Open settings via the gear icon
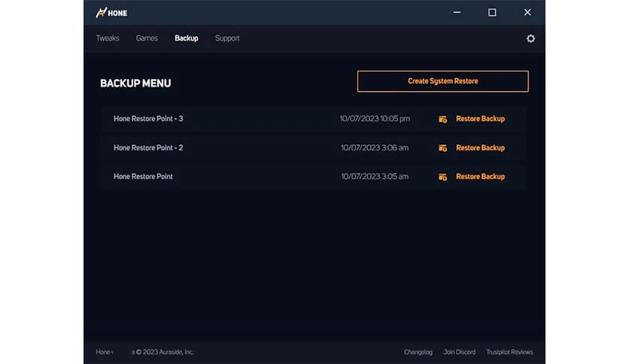 click(530, 38)
